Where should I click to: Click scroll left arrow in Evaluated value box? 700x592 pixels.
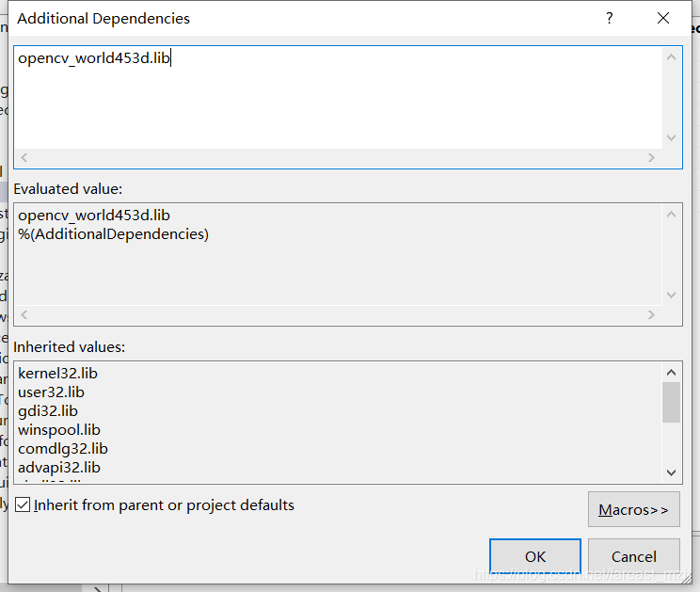(x=24, y=314)
